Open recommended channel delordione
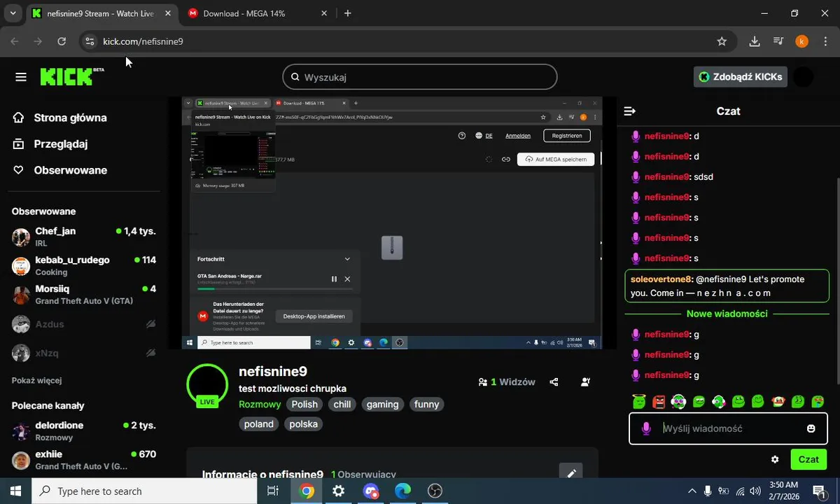The image size is (840, 504). (84, 430)
